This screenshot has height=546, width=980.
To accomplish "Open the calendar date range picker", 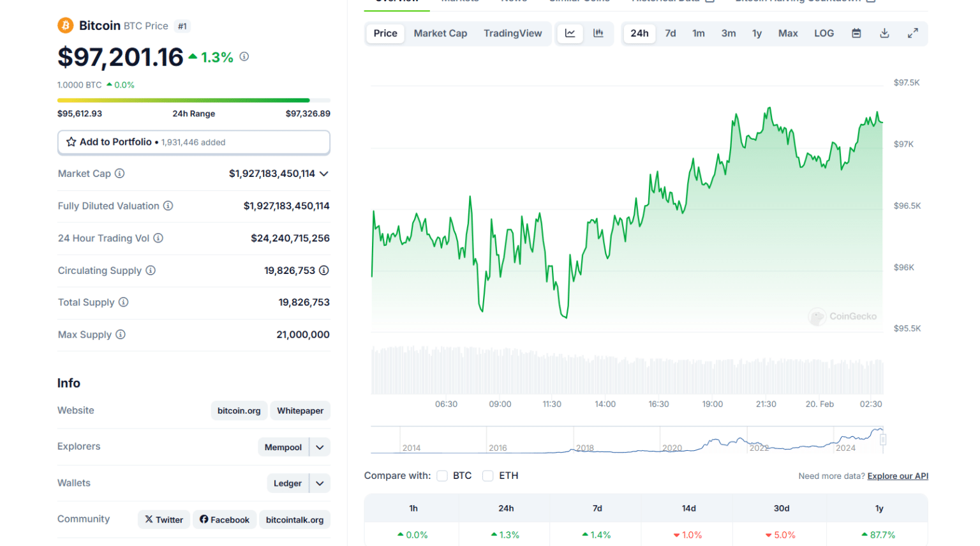I will point(856,33).
